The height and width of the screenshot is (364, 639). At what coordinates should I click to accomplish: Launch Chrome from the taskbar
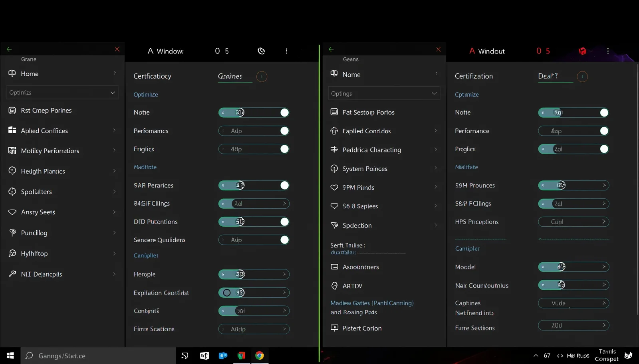[260, 356]
